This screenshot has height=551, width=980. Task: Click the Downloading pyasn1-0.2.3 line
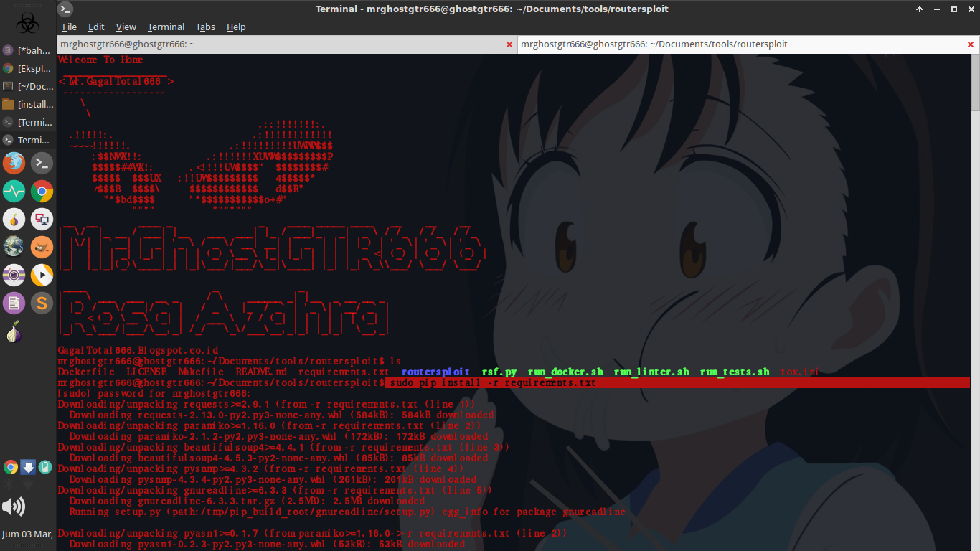pos(267,544)
